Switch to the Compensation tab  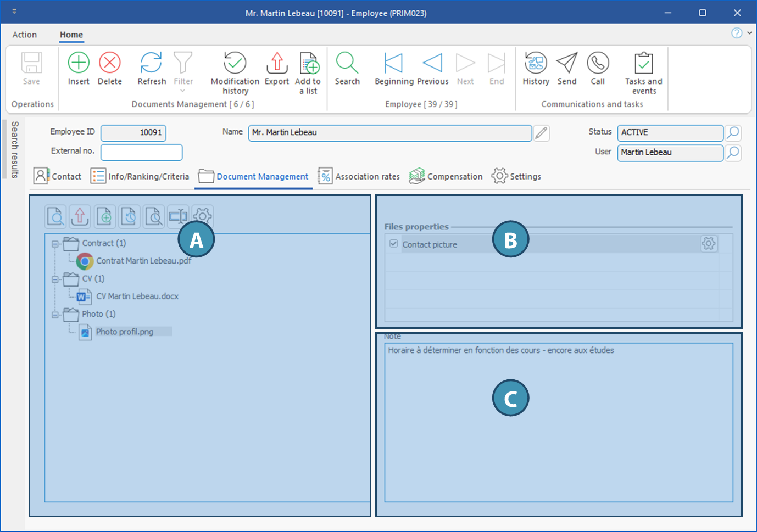coord(446,176)
